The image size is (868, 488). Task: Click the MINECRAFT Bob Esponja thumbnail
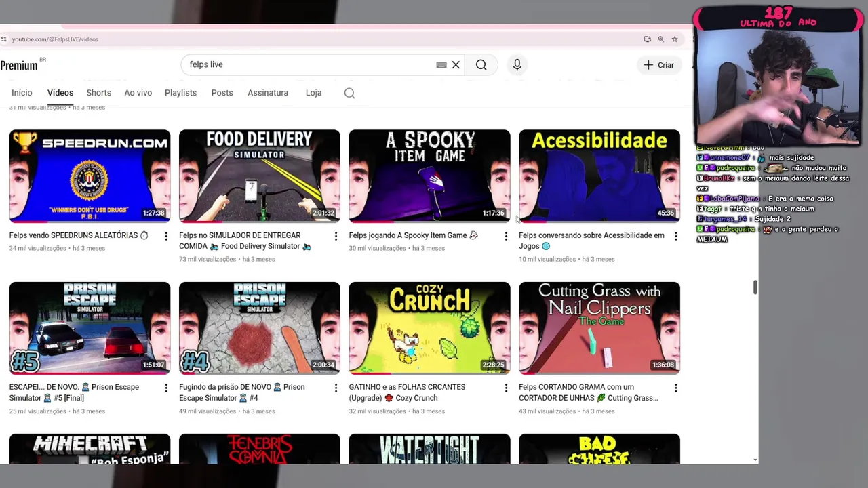tap(90, 449)
